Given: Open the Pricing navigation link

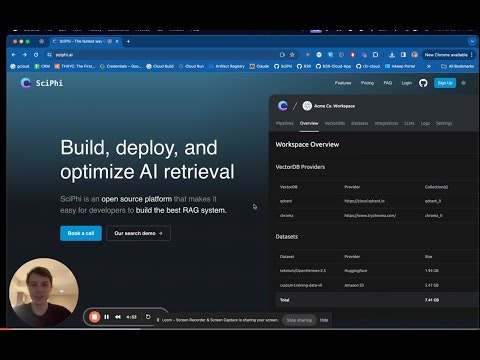Looking at the screenshot, I should (367, 83).
